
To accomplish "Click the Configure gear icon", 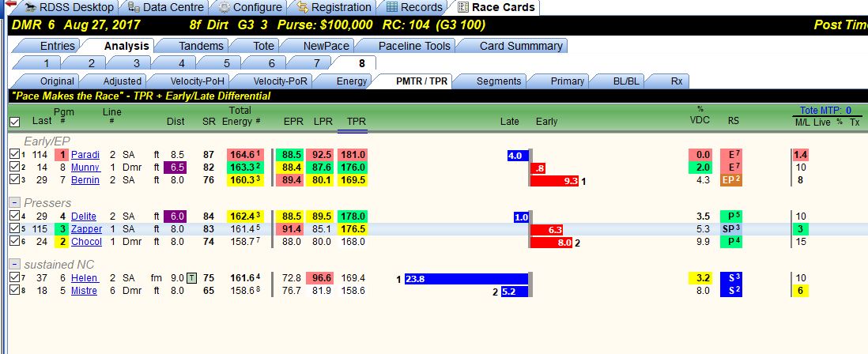I will coord(225,7).
